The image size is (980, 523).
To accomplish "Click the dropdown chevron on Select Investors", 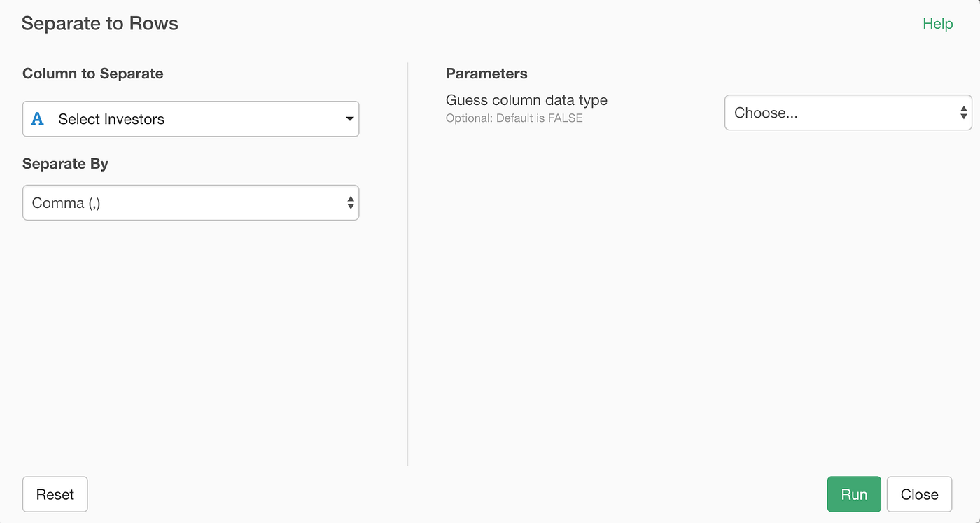I will pos(349,119).
